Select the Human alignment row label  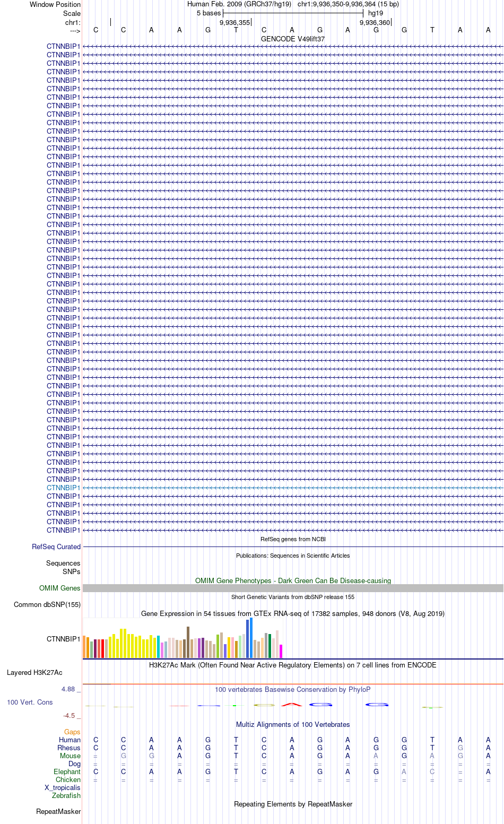(69, 740)
